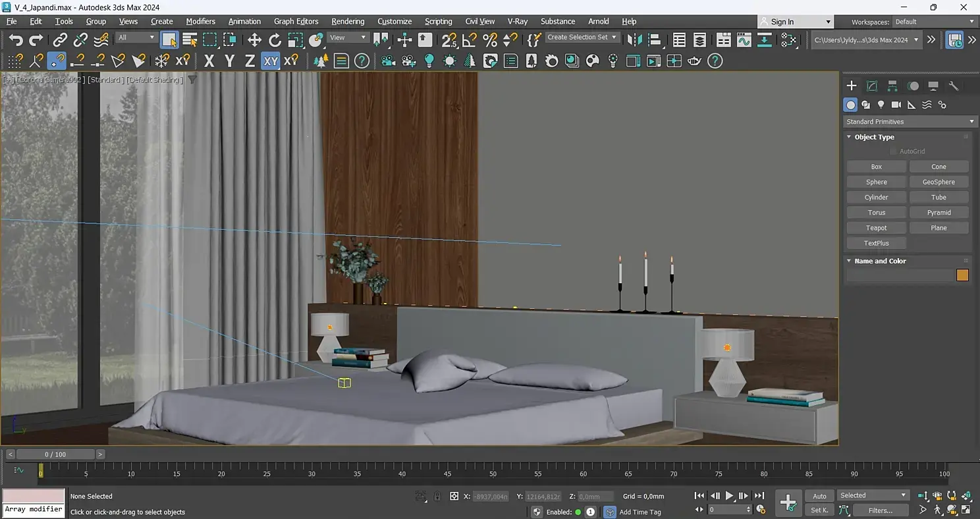980x519 pixels.
Task: Open the Standard Primitives dropdown
Action: (x=909, y=122)
